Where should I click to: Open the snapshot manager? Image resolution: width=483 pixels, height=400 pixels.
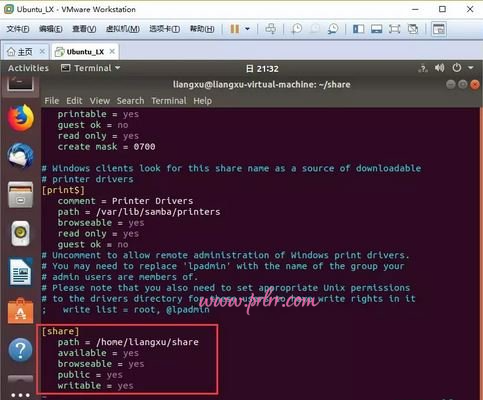click(332, 29)
